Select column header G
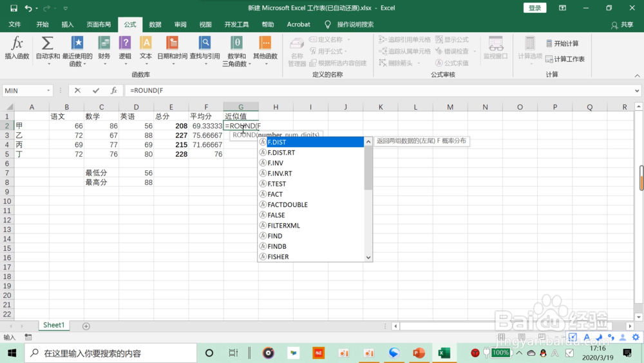This screenshot has height=363, width=644. tap(241, 107)
